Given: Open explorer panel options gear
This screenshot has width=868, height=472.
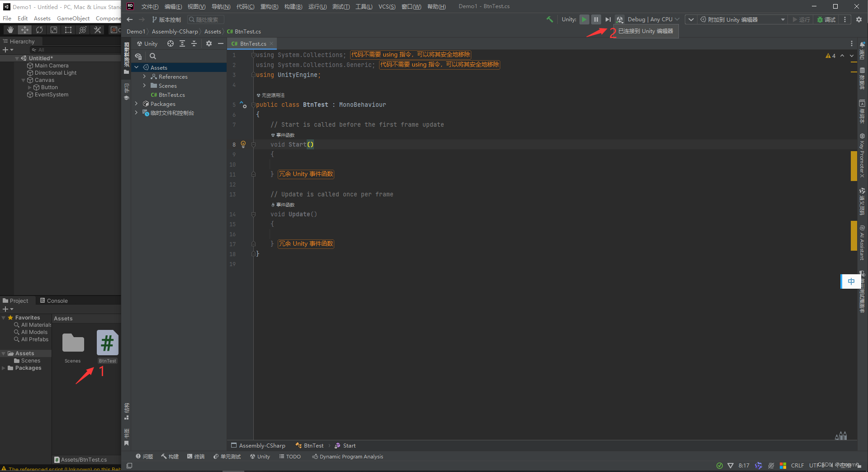Looking at the screenshot, I should point(209,43).
